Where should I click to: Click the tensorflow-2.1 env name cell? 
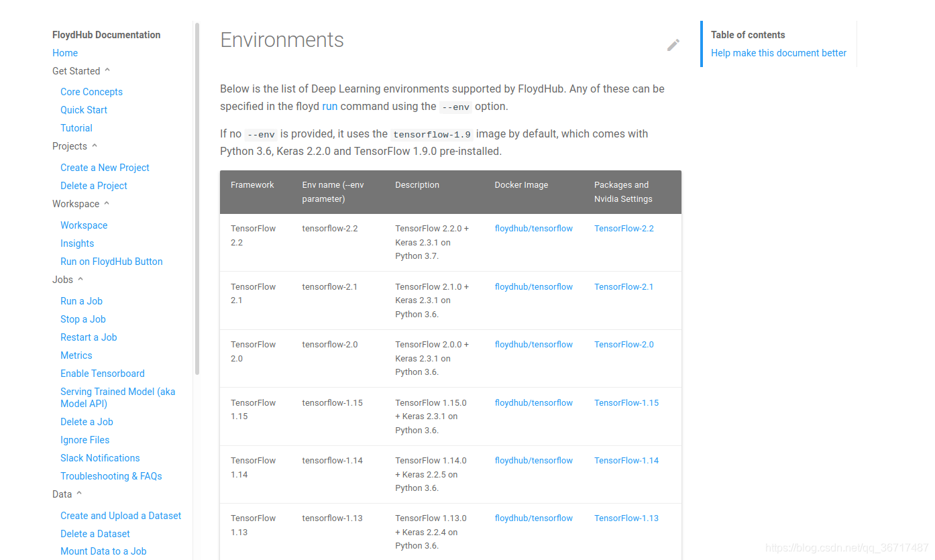tap(330, 286)
